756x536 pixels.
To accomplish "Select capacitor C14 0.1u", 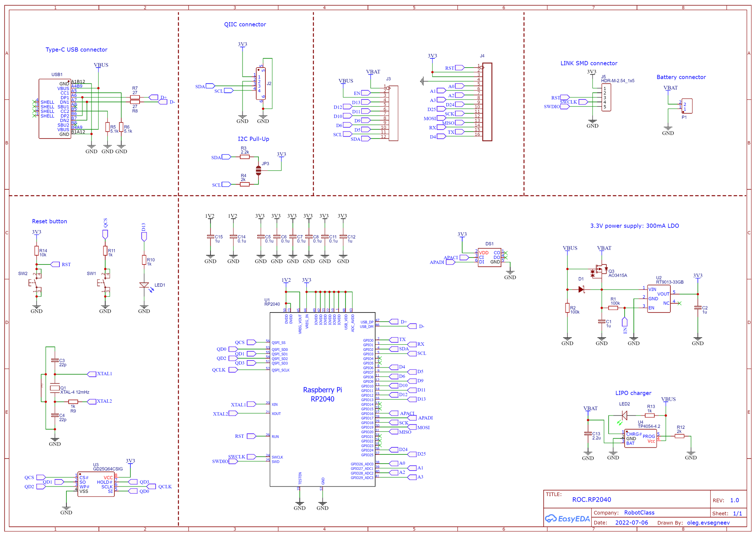I will (233, 237).
